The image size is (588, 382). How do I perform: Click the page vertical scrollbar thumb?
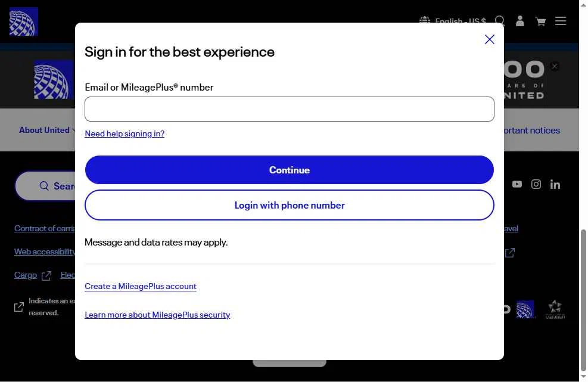click(x=583, y=300)
